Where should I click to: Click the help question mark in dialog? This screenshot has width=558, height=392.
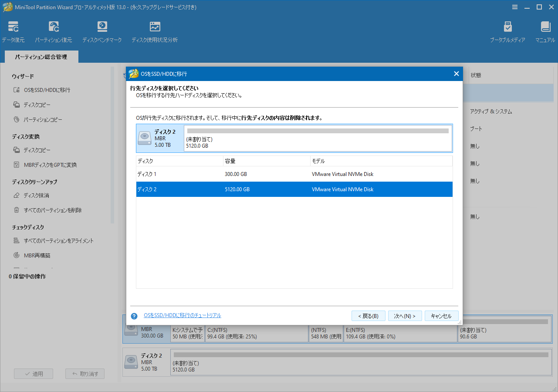(134, 315)
